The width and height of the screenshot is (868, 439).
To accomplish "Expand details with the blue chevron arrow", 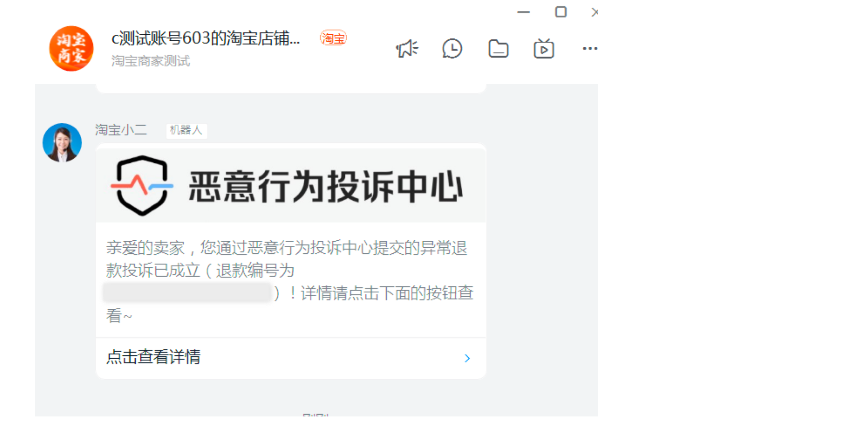I will (467, 358).
